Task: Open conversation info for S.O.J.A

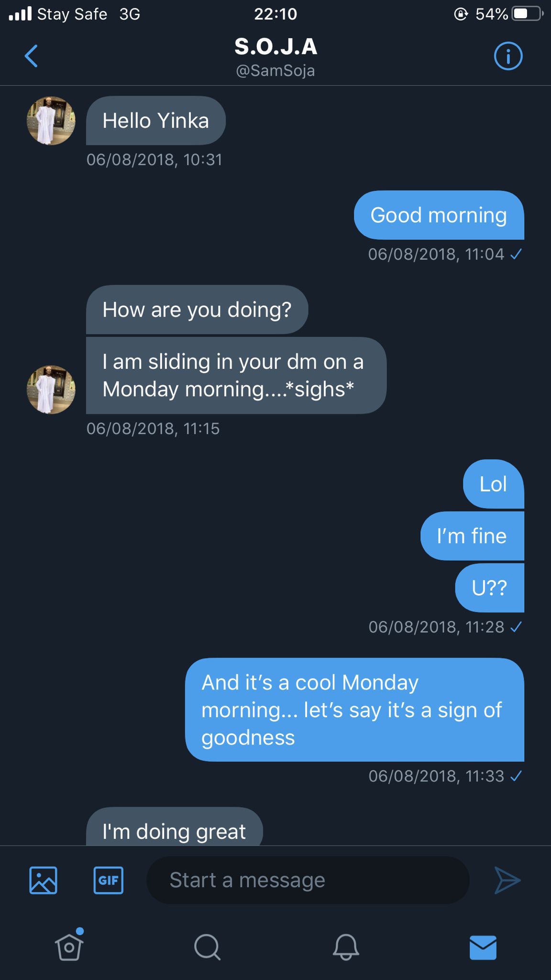Action: pos(508,56)
